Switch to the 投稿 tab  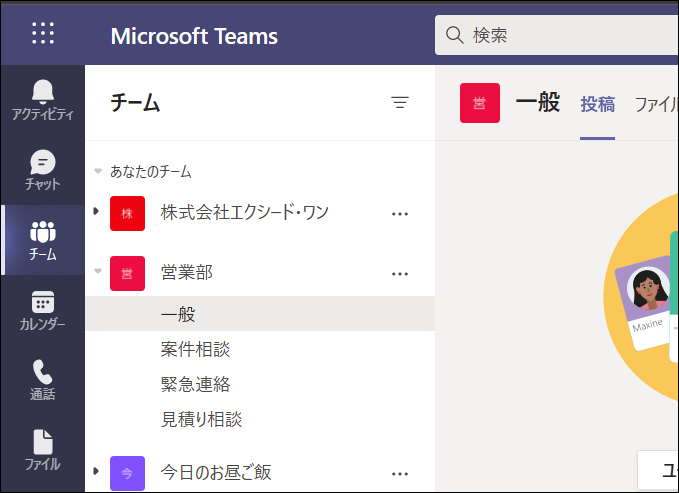(x=597, y=104)
